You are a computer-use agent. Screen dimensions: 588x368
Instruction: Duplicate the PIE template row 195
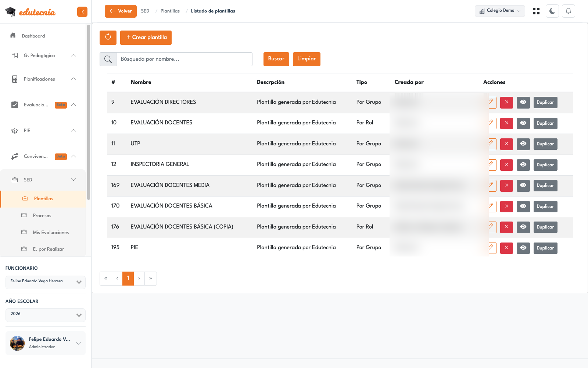coord(545,248)
